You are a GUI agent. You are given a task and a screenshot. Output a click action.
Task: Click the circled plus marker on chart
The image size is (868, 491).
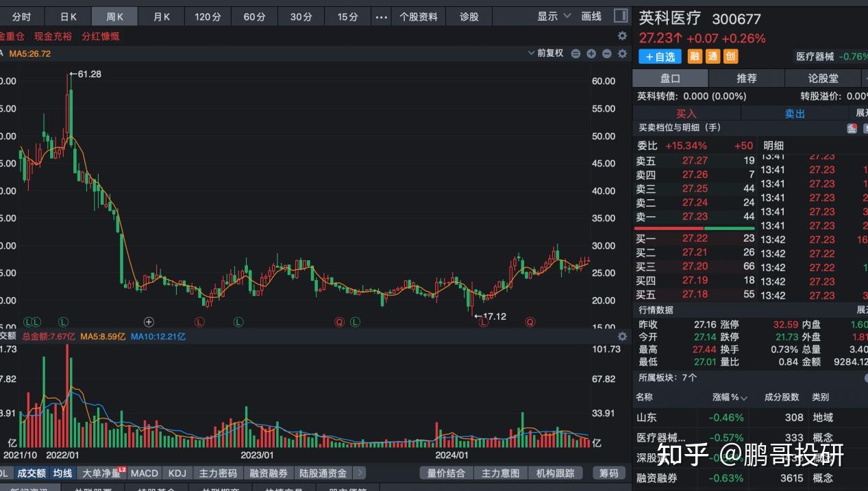(149, 322)
